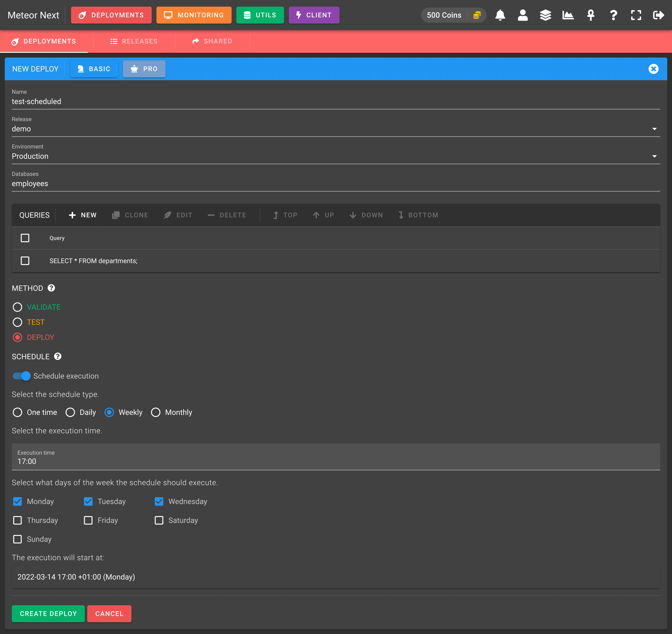The width and height of the screenshot is (672, 634).
Task: Move query UP
Action: [323, 215]
